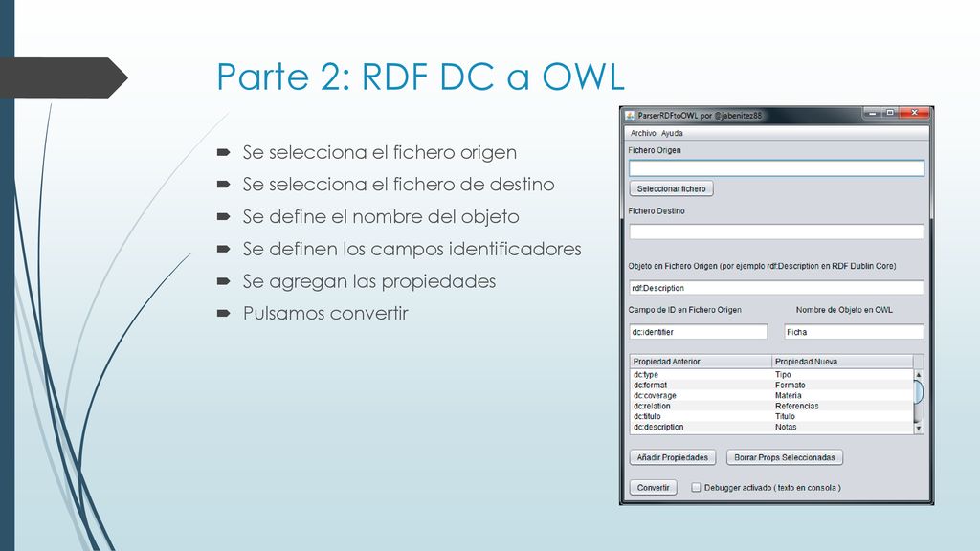Viewport: 980px width, 551px height.
Task: Click the Borrar Props Seleccionadas button
Action: pyautogui.click(x=785, y=457)
